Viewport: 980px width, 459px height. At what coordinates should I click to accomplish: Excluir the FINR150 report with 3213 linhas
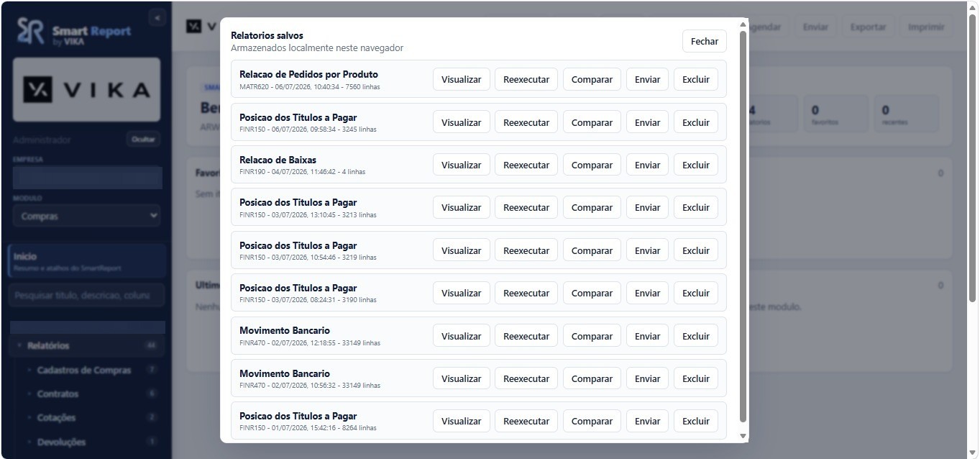(x=695, y=207)
